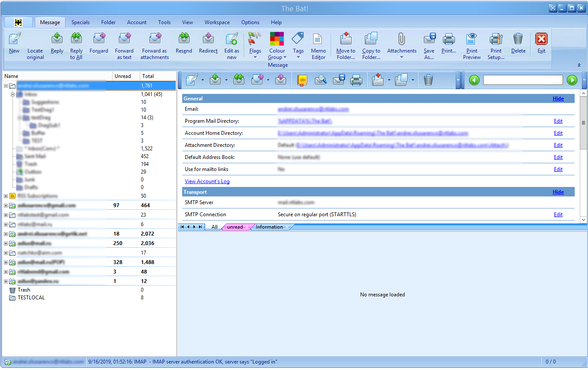Open the Folder menu

[108, 22]
